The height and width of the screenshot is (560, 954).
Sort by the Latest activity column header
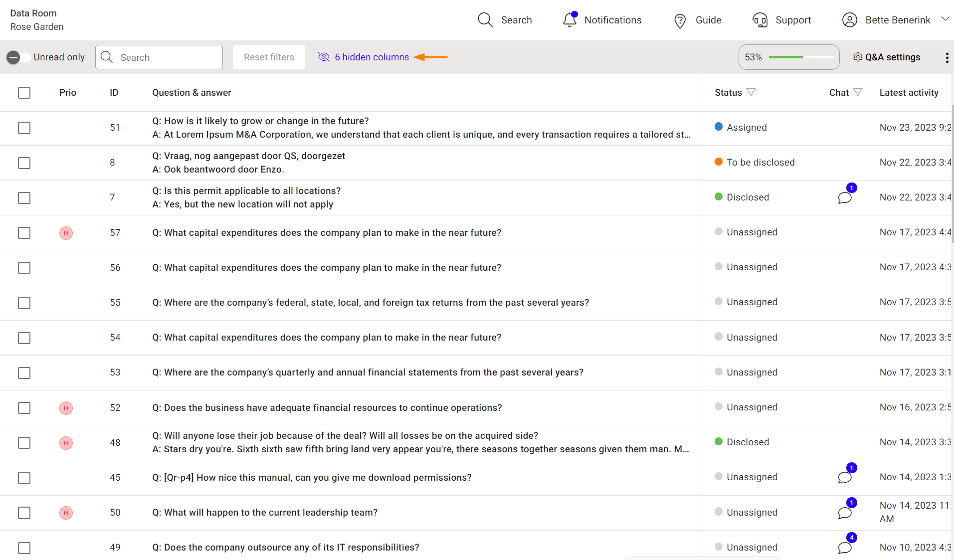pyautogui.click(x=909, y=92)
